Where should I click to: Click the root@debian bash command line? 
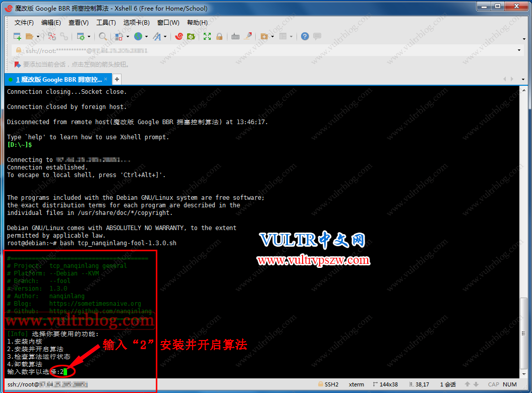tap(92, 243)
